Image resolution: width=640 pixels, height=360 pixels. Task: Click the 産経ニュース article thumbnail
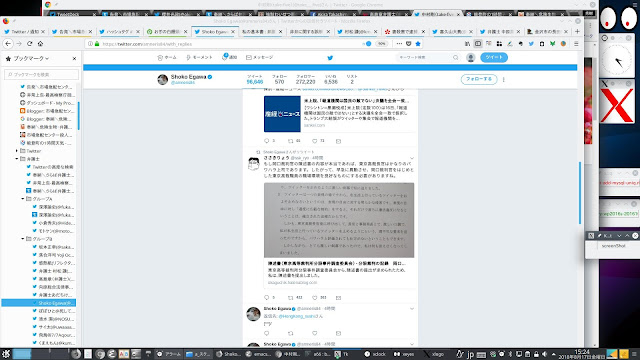coord(282,114)
